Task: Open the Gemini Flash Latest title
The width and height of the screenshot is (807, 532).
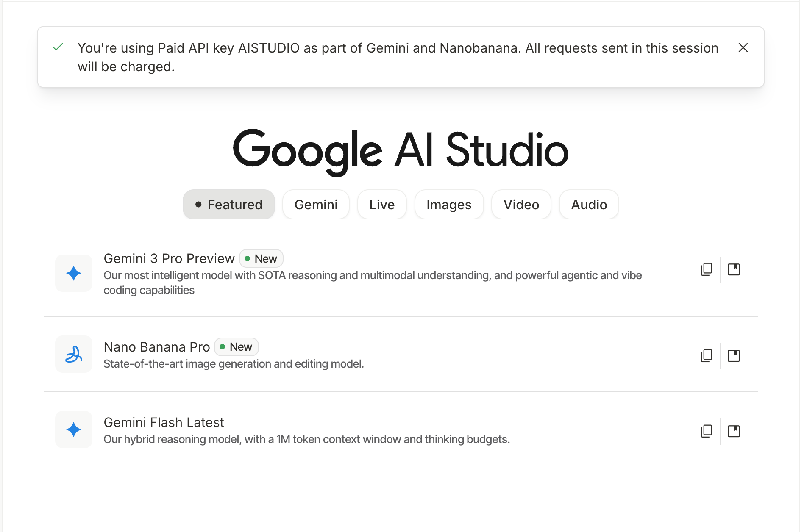Action: (164, 422)
